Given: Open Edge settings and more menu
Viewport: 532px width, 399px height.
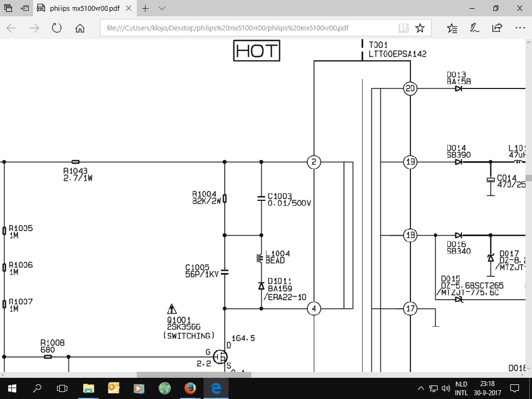Looking at the screenshot, I should click(520, 28).
